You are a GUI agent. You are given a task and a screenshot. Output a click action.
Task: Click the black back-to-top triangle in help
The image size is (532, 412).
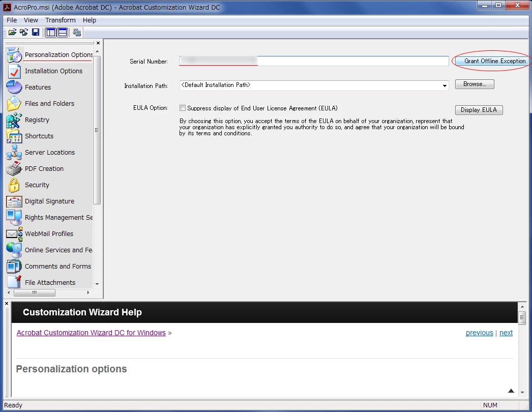pyautogui.click(x=511, y=391)
